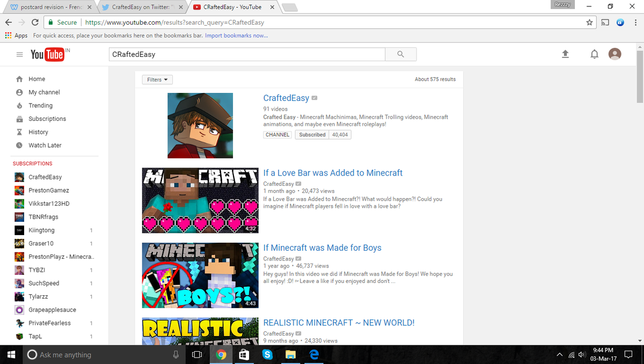This screenshot has width=644, height=364.
Task: Open the YouTube hamburger guide menu
Action: click(19, 55)
